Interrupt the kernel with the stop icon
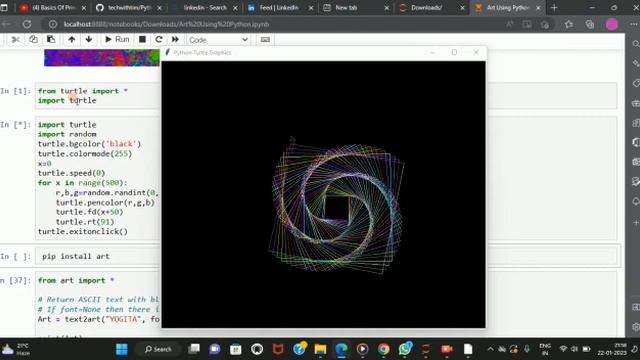The width and height of the screenshot is (640, 360). click(x=142, y=40)
